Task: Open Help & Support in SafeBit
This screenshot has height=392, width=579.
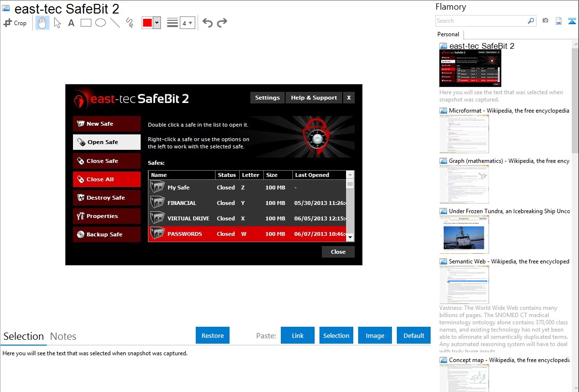Action: click(x=314, y=98)
